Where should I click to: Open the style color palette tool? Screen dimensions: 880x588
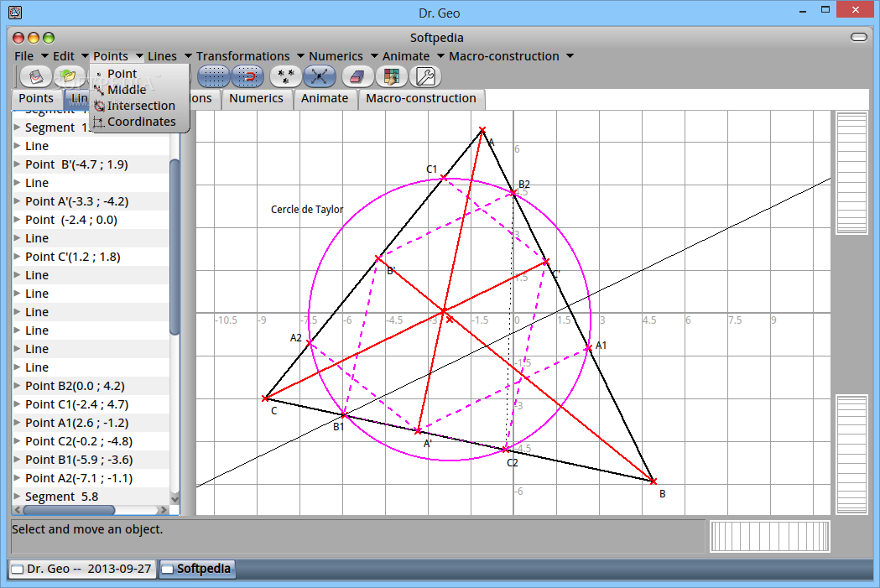pyautogui.click(x=392, y=76)
